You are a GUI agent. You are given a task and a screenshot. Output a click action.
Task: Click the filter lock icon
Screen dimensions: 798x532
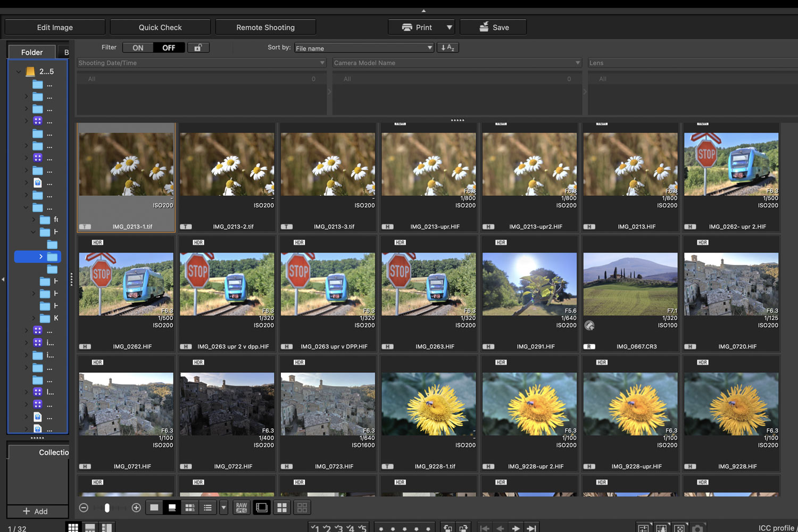coord(198,48)
